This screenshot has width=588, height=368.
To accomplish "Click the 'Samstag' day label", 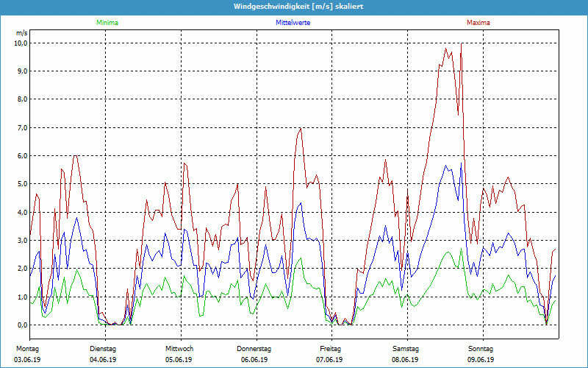I will point(406,349).
